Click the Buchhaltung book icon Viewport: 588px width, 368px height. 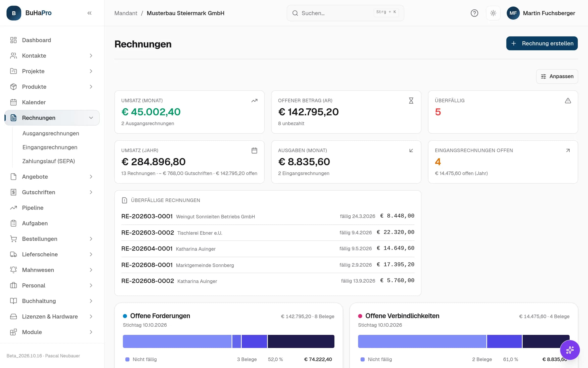point(13,301)
